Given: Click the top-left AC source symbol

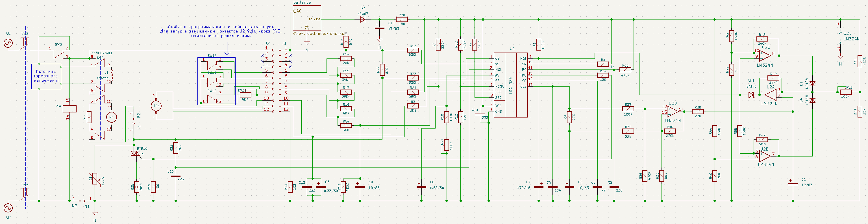Looking at the screenshot, I should coord(8,44).
